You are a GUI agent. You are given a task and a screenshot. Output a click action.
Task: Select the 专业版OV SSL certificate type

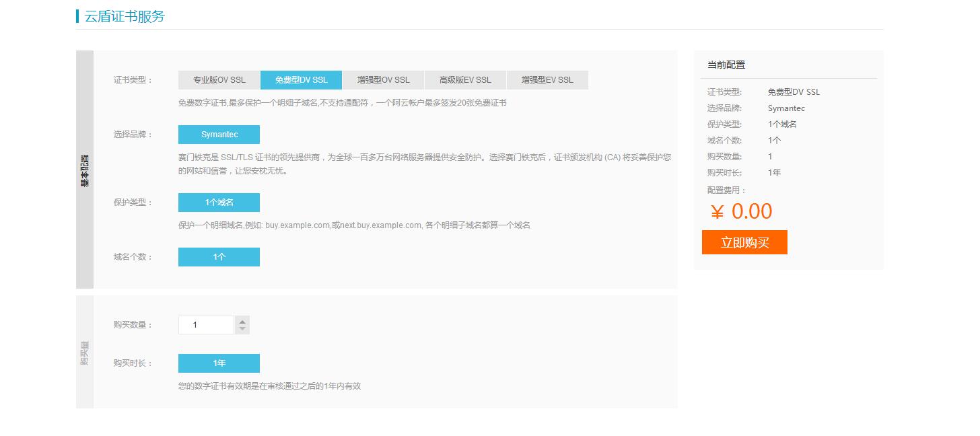(219, 80)
